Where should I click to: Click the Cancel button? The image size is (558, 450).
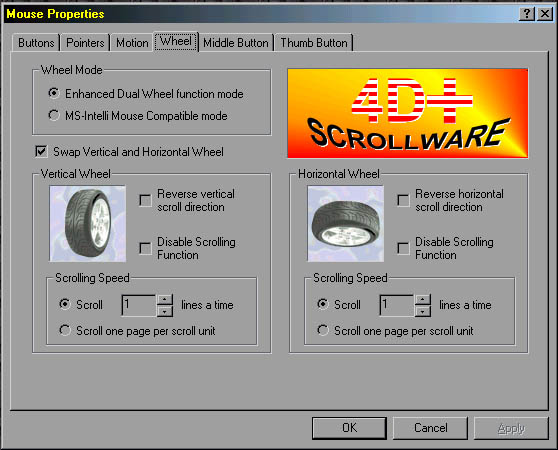(430, 428)
